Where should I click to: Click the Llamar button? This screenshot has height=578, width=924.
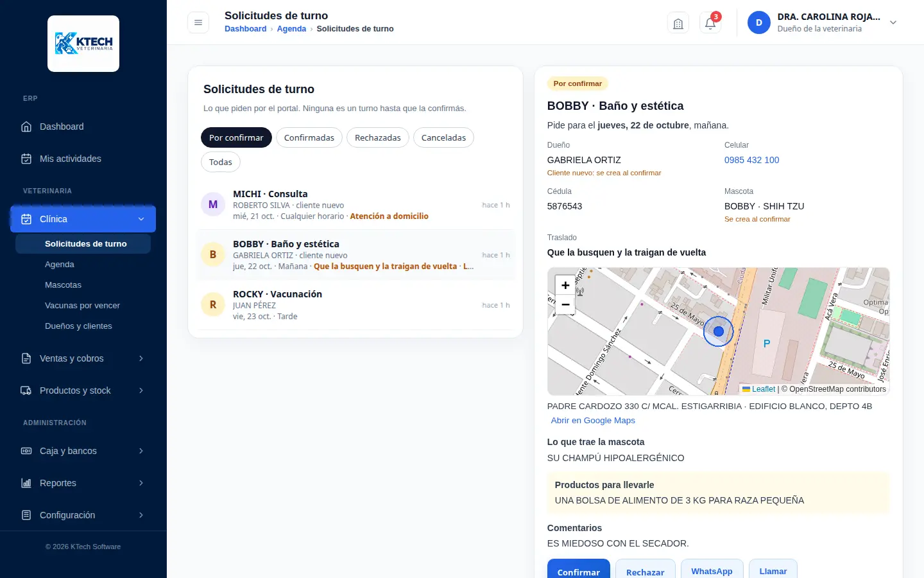click(x=773, y=569)
